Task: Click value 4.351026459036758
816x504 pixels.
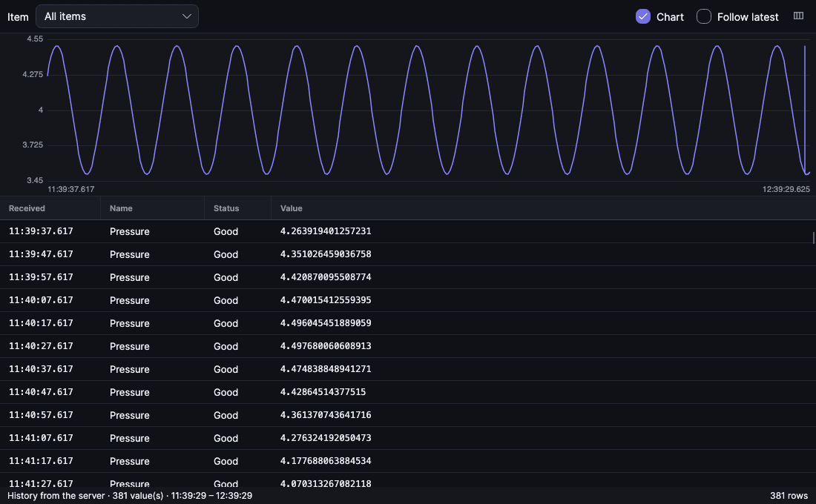Action: click(x=326, y=253)
